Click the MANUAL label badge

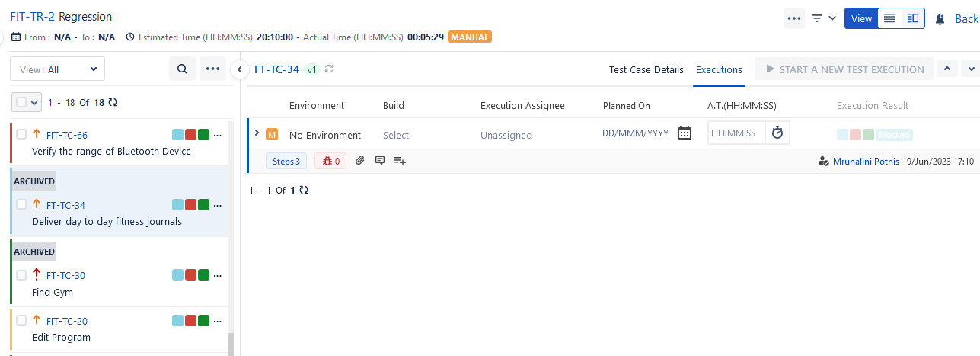coord(470,37)
